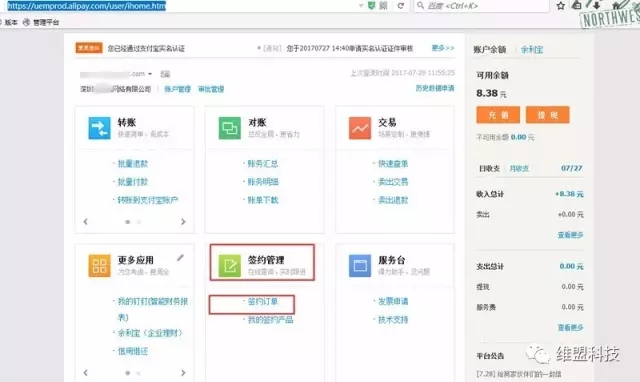This screenshot has width=640, height=382.
Task: Open the 快速查单 link
Action: (393, 164)
